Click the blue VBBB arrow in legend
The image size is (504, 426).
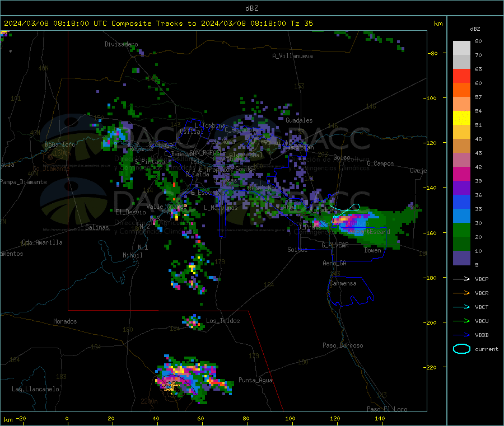(461, 335)
